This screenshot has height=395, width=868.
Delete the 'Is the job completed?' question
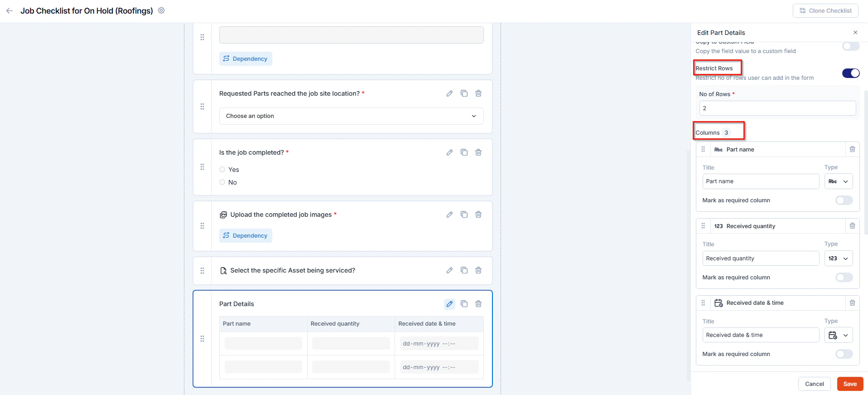tap(478, 152)
